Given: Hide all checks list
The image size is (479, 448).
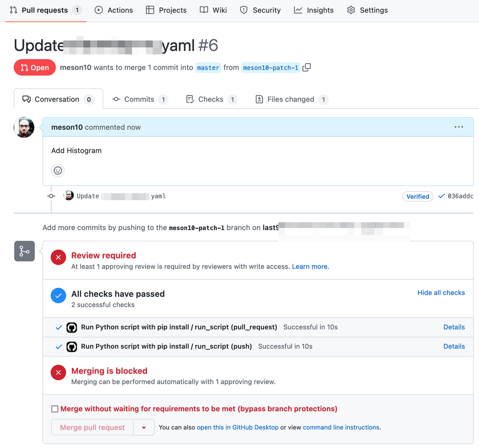Looking at the screenshot, I should (441, 293).
